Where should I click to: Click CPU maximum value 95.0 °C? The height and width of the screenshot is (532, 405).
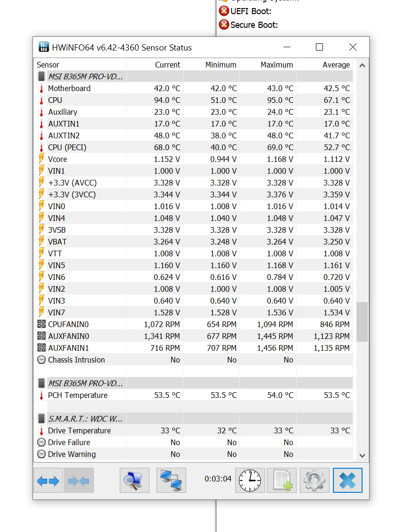(280, 100)
